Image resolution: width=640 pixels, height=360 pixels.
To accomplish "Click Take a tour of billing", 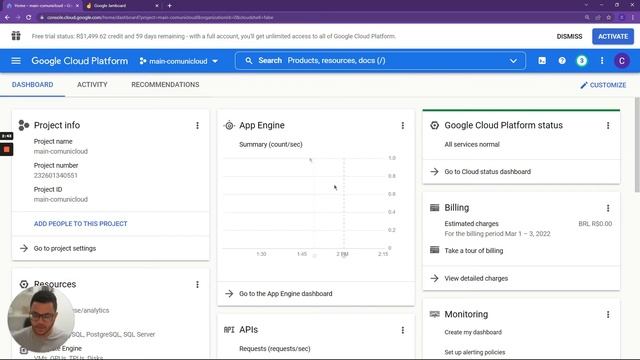I will [x=473, y=251].
